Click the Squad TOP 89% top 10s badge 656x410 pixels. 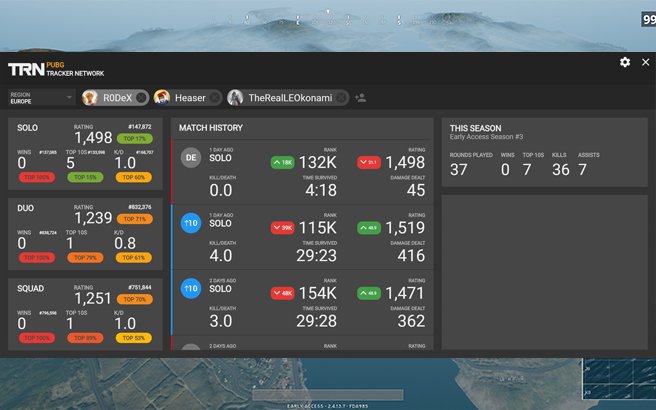(85, 338)
